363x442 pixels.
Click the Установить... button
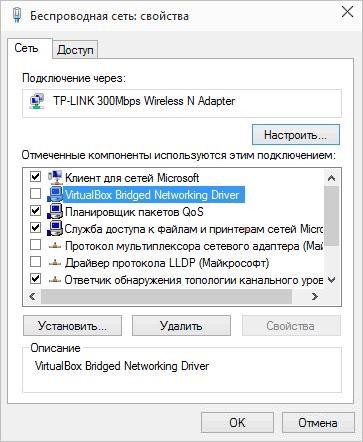pos(72,326)
